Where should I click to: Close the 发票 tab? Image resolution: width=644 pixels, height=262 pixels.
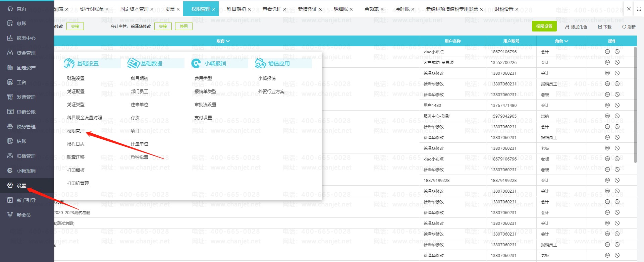(x=178, y=9)
